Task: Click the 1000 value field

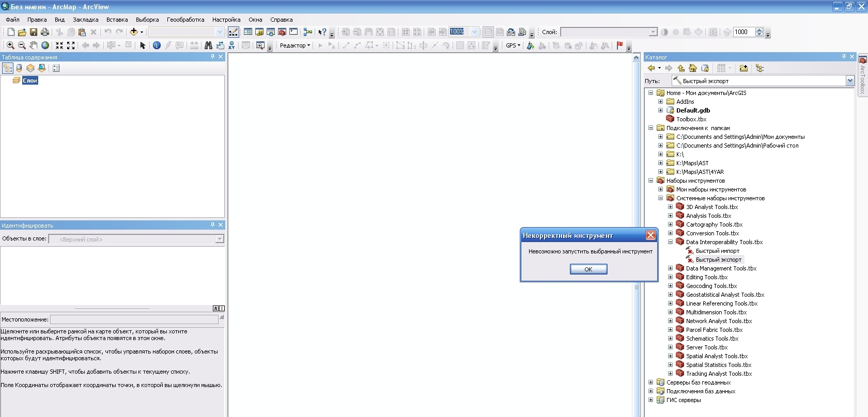Action: click(x=744, y=32)
